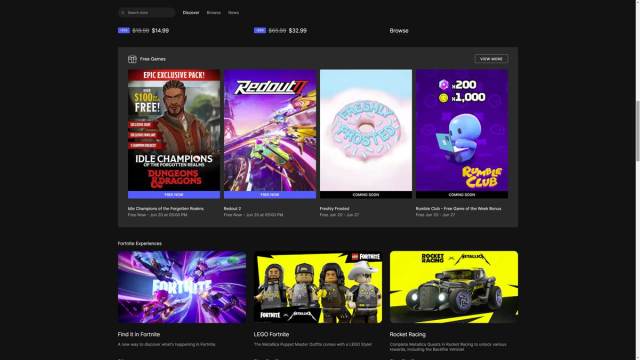Click Rumble Club Free Game of the Week Bonus title
The image size is (640, 360).
click(458, 209)
